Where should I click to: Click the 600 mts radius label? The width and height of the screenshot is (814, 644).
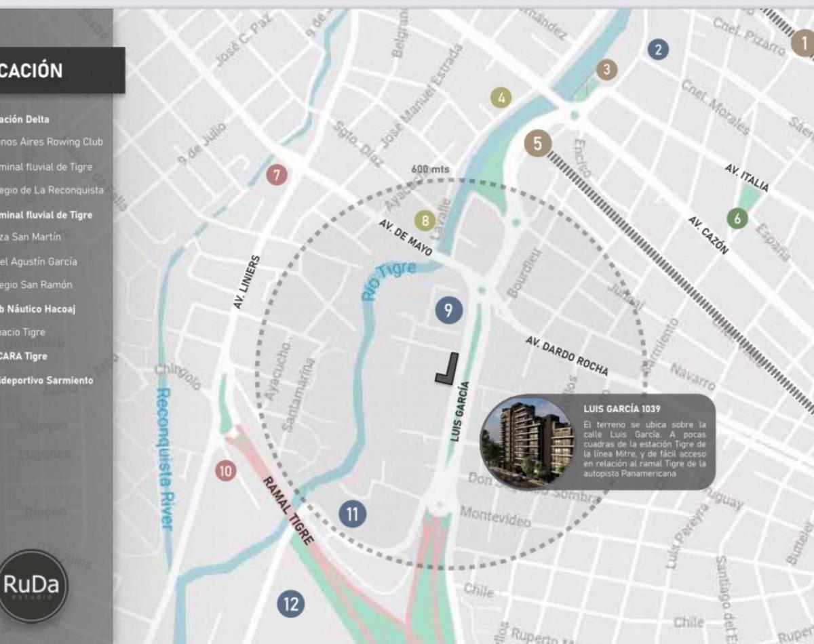pyautogui.click(x=430, y=169)
